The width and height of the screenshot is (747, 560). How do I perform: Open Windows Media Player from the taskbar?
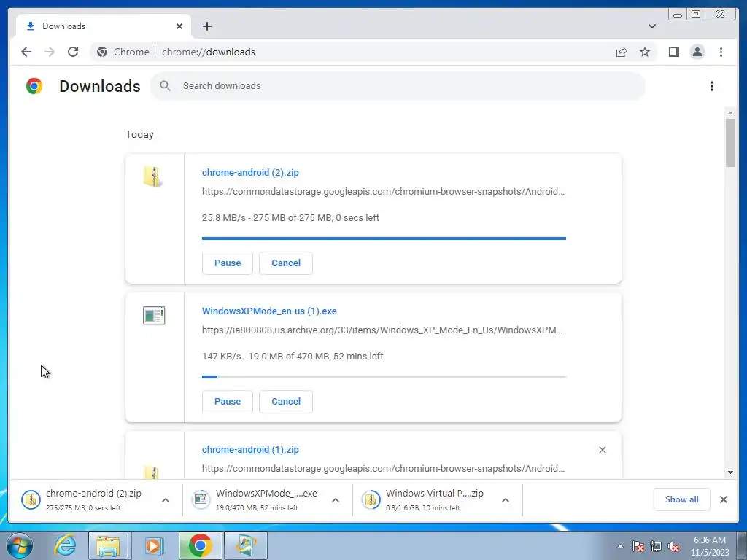[154, 545]
